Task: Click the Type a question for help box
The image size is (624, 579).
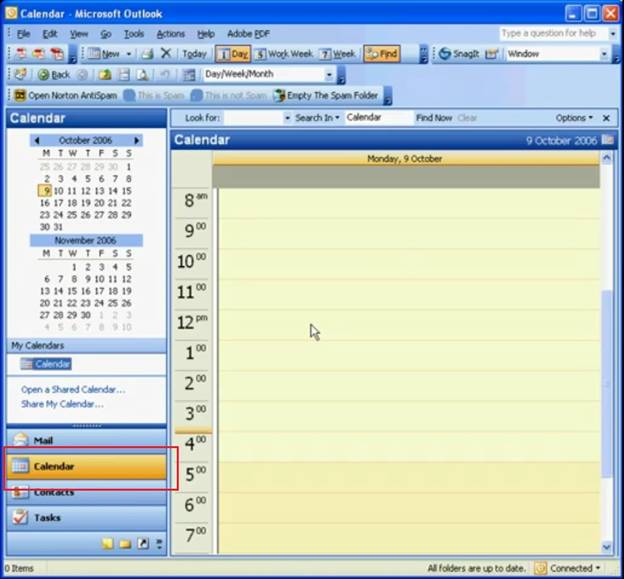Action: [x=554, y=33]
